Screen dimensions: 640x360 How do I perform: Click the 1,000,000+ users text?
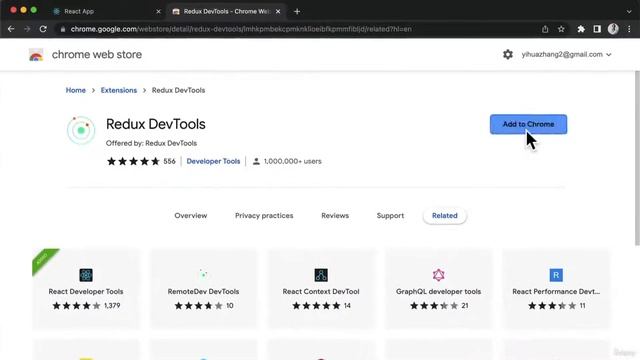click(x=293, y=161)
